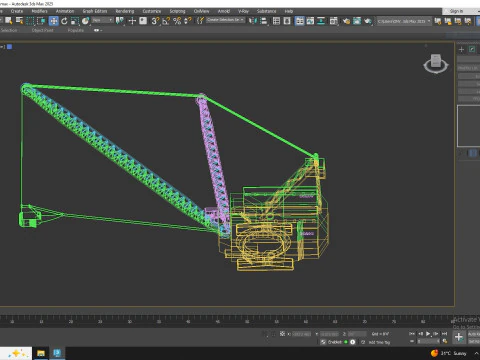The image size is (480, 360).
Task: Click Render Production teapot icon
Action: [x=368, y=21]
